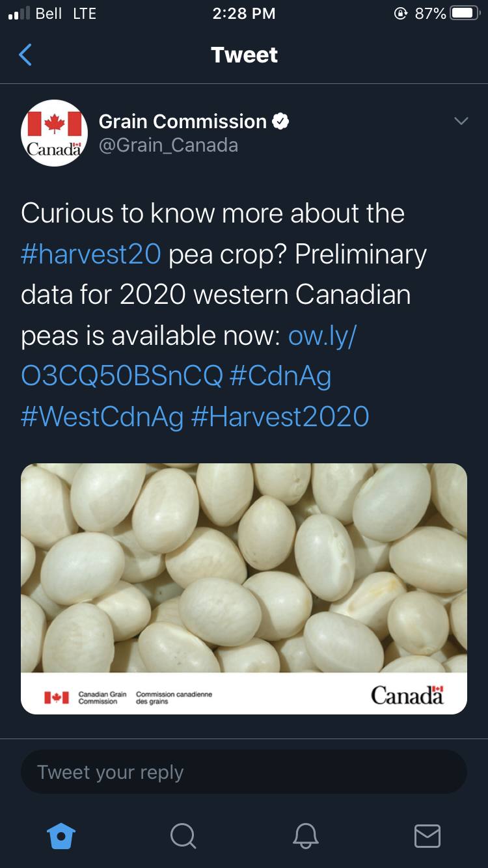Screen dimensions: 488x868
Task: Open the #harvest20 hashtag
Action: 91,254
